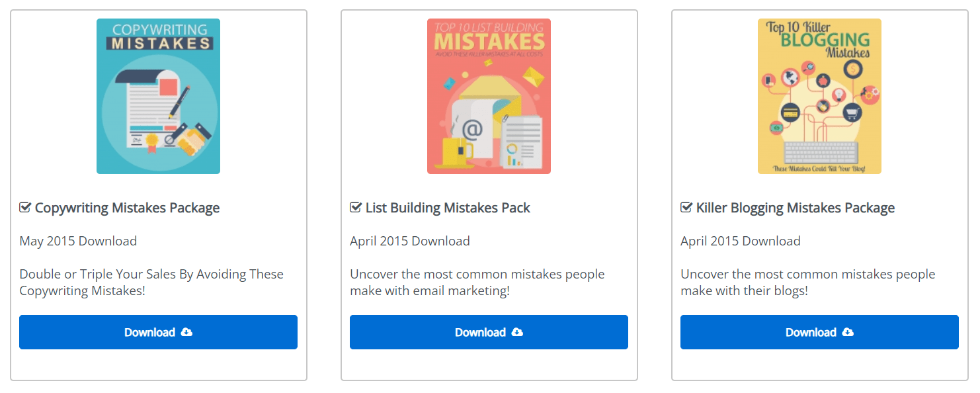Open the Copywriting Mistakes cover image

pos(158,96)
